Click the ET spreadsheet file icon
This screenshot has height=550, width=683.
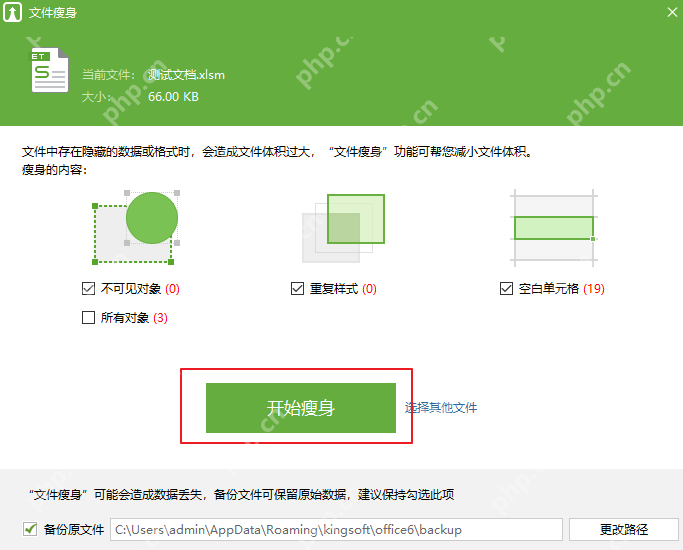[50, 70]
